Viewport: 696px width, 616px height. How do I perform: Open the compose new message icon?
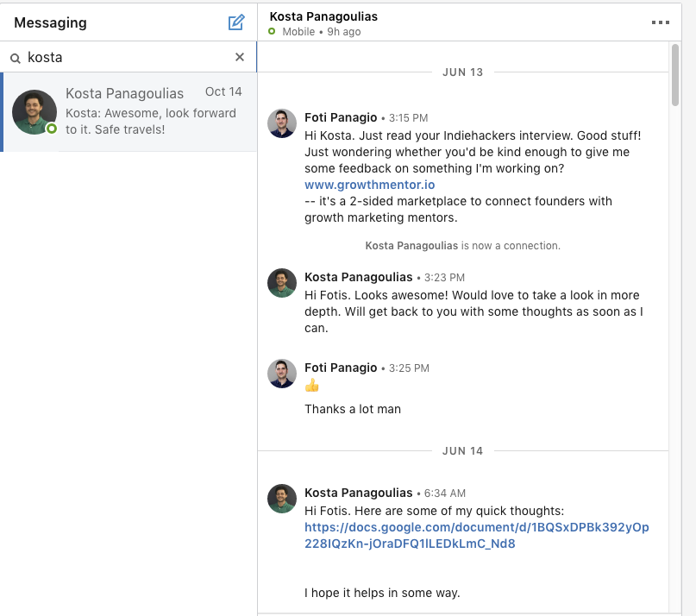(x=236, y=22)
